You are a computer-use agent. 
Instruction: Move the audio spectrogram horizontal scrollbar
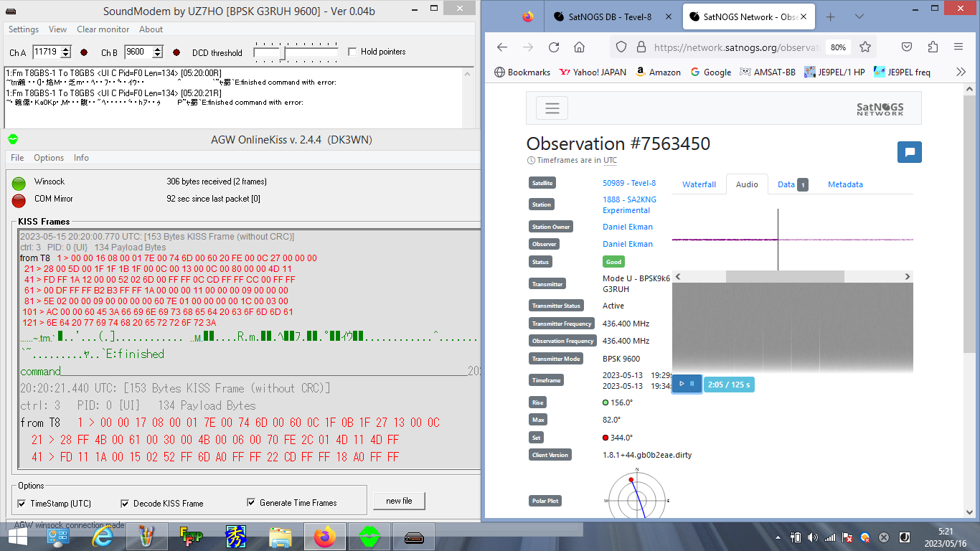pyautogui.click(x=785, y=276)
